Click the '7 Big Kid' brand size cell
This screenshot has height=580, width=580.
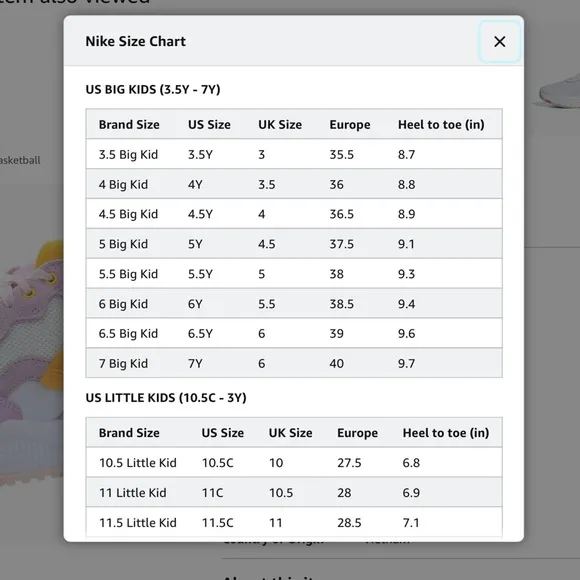(x=123, y=363)
